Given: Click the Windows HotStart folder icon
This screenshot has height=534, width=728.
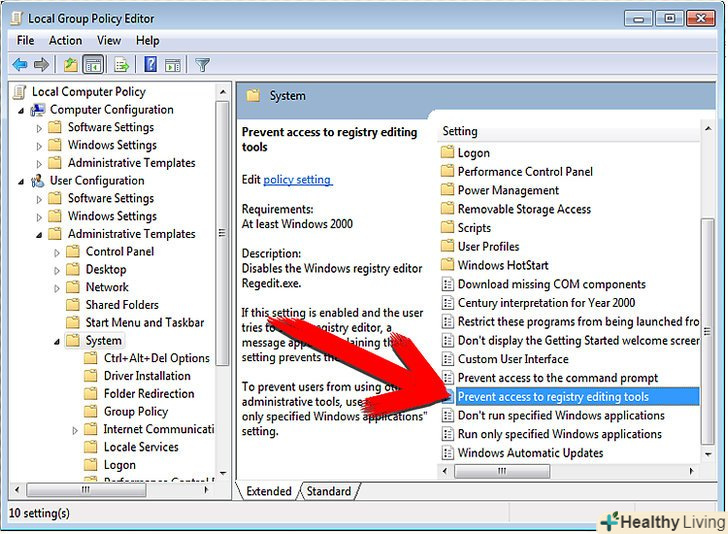Looking at the screenshot, I should point(448,265).
